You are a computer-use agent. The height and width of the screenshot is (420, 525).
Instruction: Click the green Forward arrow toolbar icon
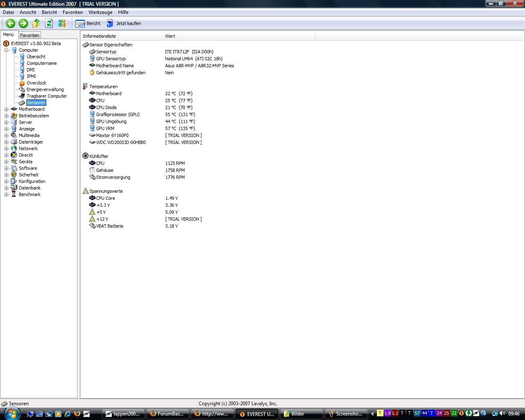coord(23,23)
